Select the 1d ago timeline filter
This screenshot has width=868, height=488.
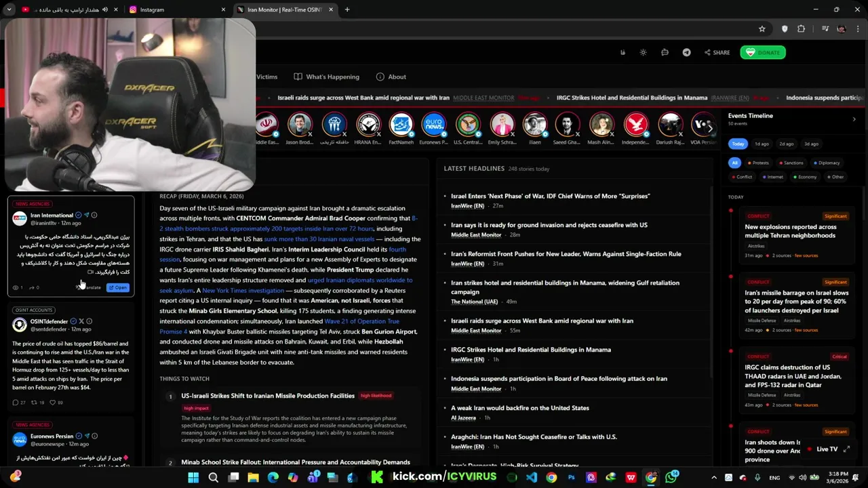pyautogui.click(x=762, y=144)
